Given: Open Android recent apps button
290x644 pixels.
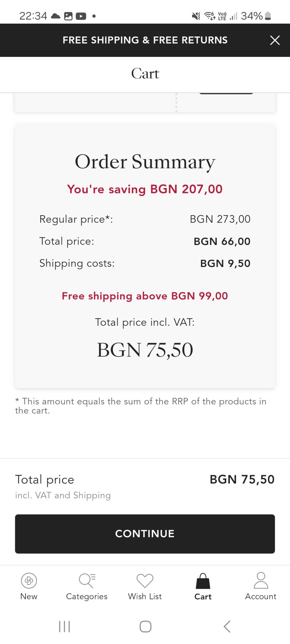Looking at the screenshot, I should (x=65, y=626).
